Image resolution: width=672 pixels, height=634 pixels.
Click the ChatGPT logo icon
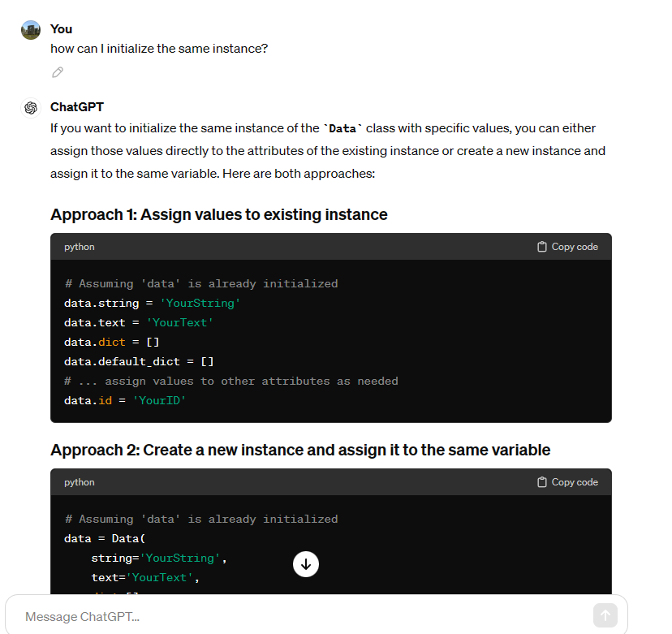31,108
